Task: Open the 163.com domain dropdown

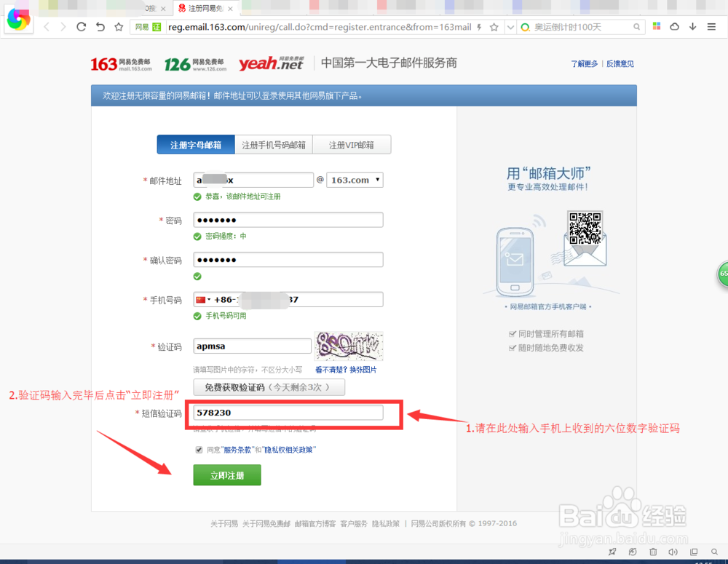Action: point(355,180)
